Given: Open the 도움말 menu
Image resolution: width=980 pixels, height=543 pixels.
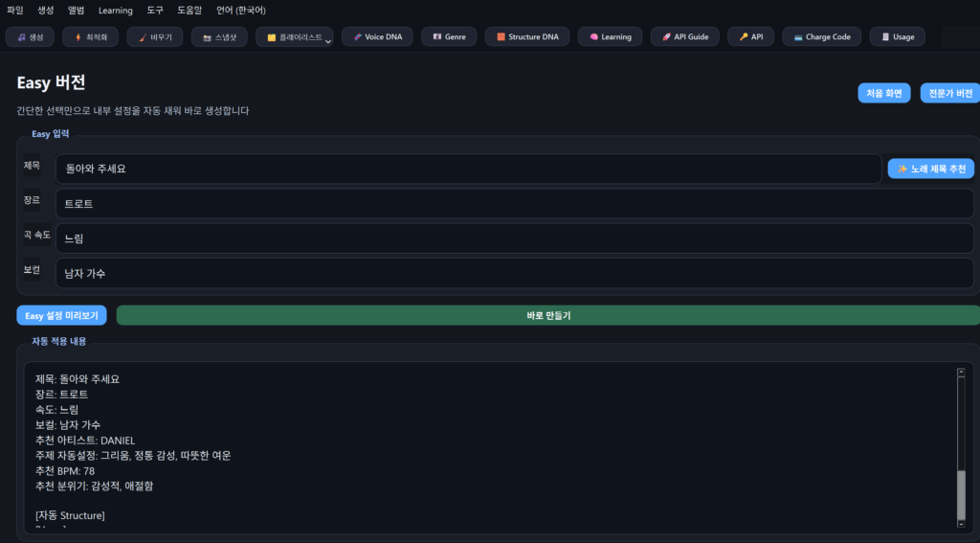Looking at the screenshot, I should 189,10.
